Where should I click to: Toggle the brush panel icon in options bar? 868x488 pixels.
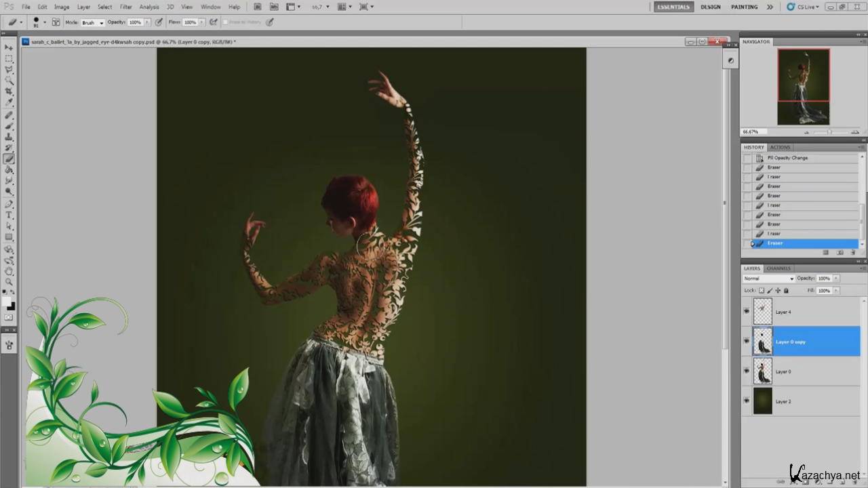click(56, 22)
